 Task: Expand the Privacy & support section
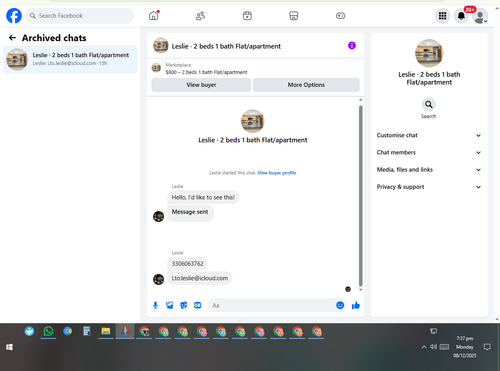(429, 187)
